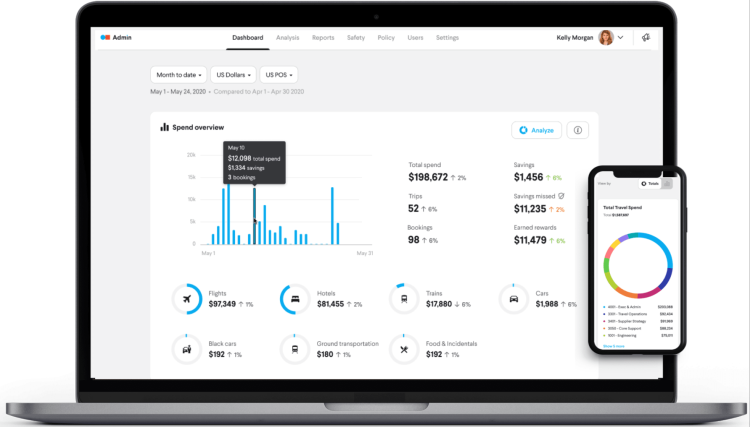Viewport: 750px width, 427px height.
Task: Select the Black cars icon
Action: click(x=187, y=350)
